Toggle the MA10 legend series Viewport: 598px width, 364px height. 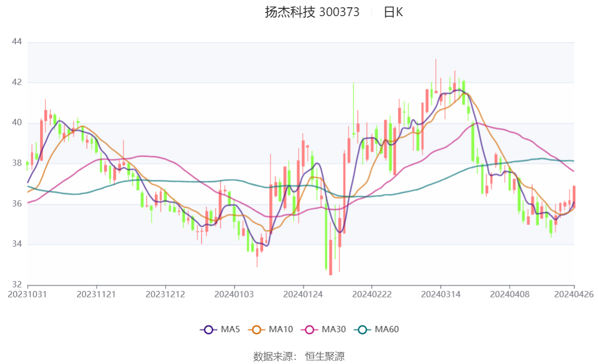pyautogui.click(x=270, y=329)
